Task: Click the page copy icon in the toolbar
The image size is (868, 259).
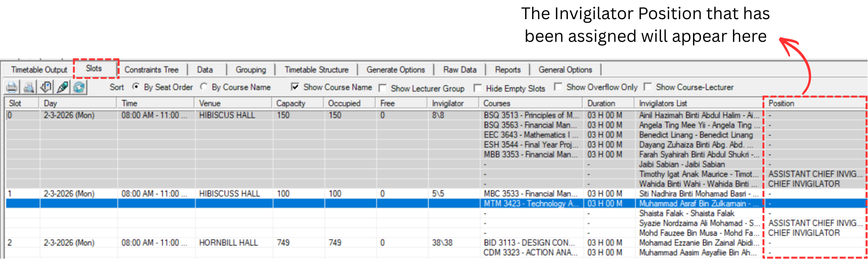Action: coord(45,87)
